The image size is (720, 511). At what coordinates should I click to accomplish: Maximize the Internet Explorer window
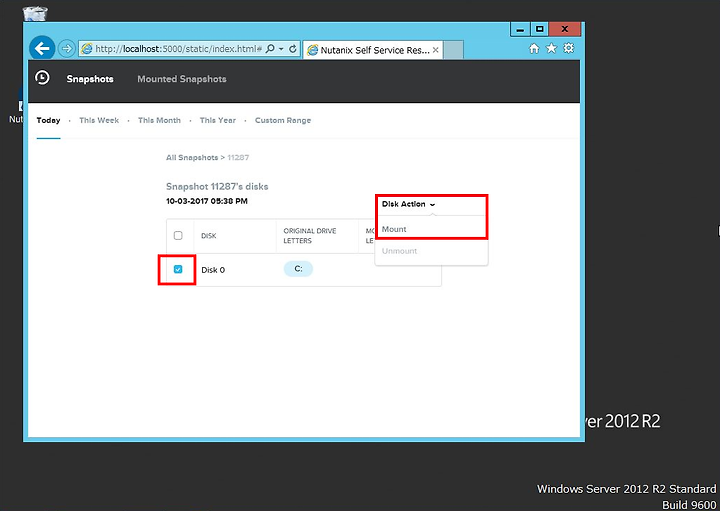tap(540, 29)
